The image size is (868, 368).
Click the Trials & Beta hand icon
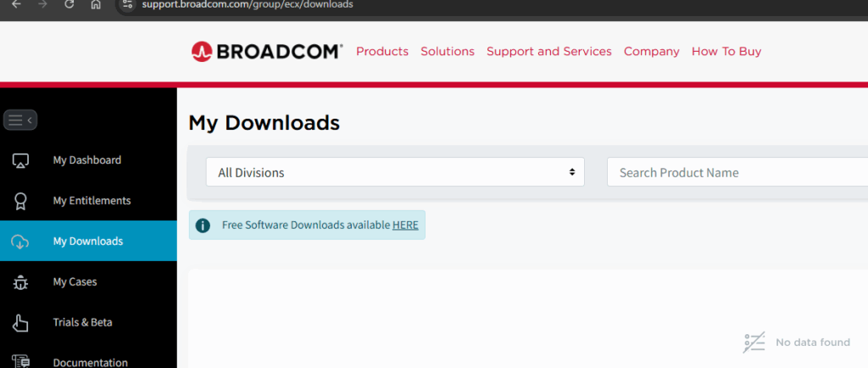(21, 323)
